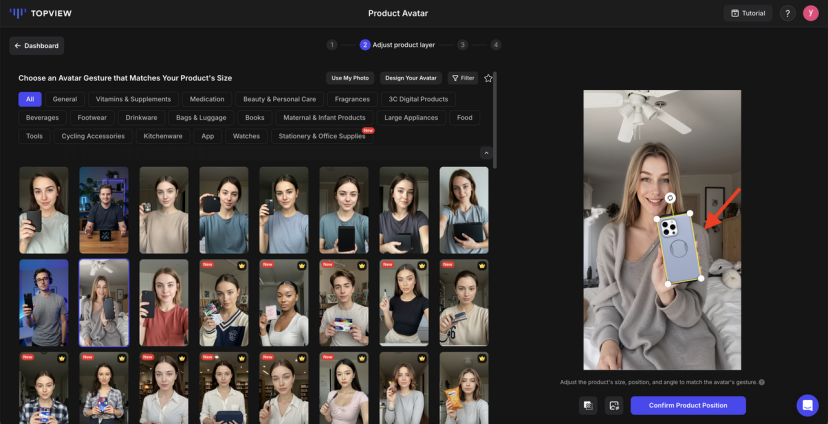The height and width of the screenshot is (424, 828).
Task: Select Maternal & Infant Products category
Action: (x=324, y=118)
